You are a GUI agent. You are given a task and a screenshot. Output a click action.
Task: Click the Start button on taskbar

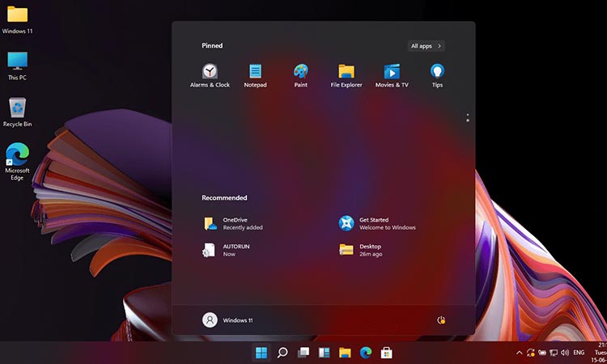(261, 353)
